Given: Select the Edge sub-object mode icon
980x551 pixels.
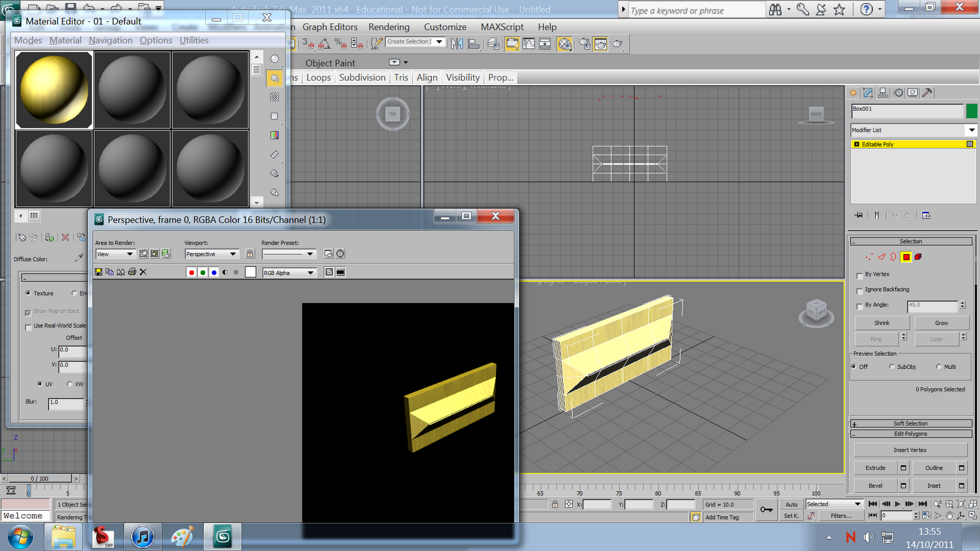Looking at the screenshot, I should click(x=881, y=257).
